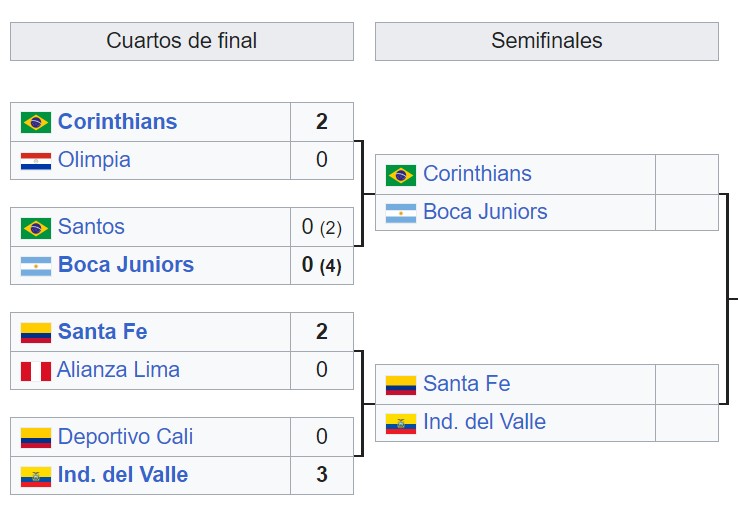Click Ecuador flag beside bold Ind. del Valle
The width and height of the screenshot is (738, 511).
click(36, 476)
